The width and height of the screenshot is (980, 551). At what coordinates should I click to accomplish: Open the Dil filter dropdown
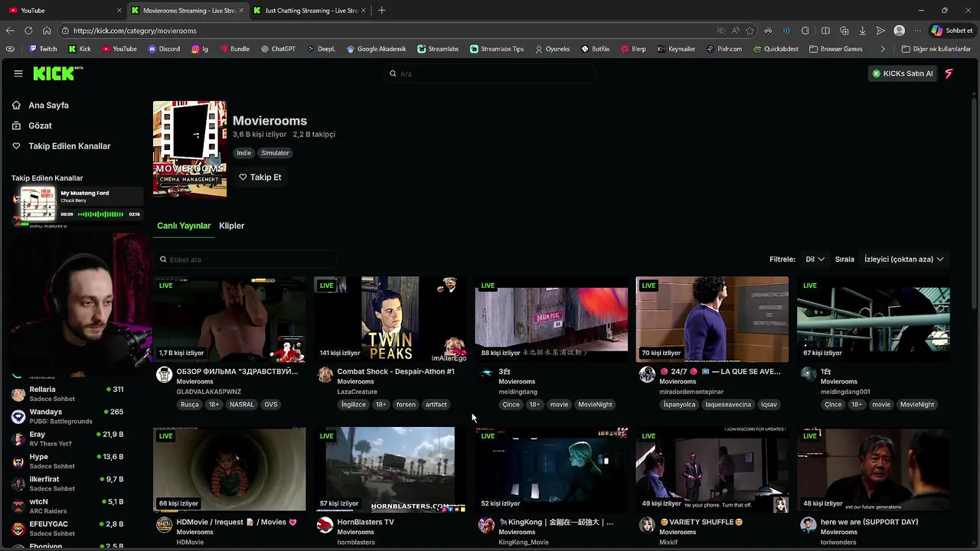(x=815, y=259)
